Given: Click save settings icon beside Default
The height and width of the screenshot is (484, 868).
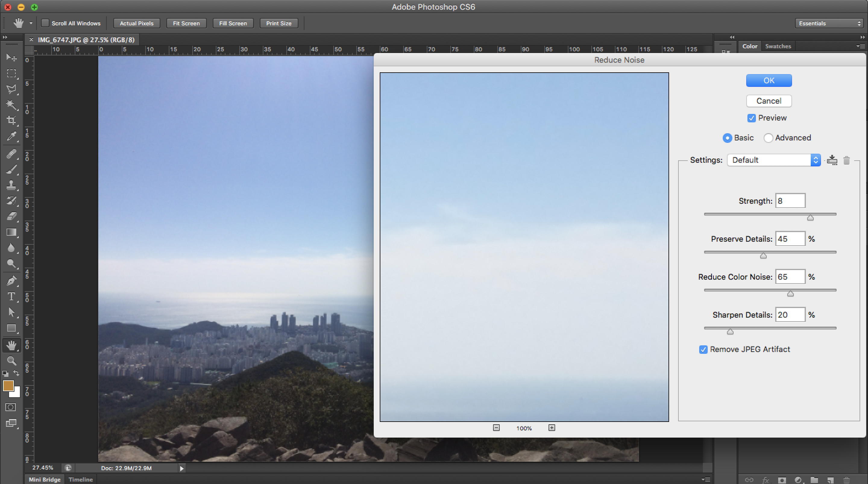Looking at the screenshot, I should [832, 160].
